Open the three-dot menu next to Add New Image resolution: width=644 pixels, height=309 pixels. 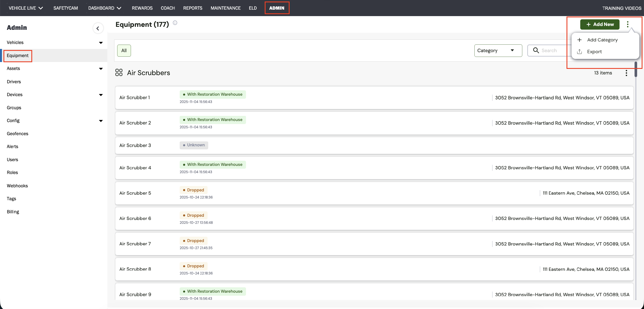(x=627, y=24)
